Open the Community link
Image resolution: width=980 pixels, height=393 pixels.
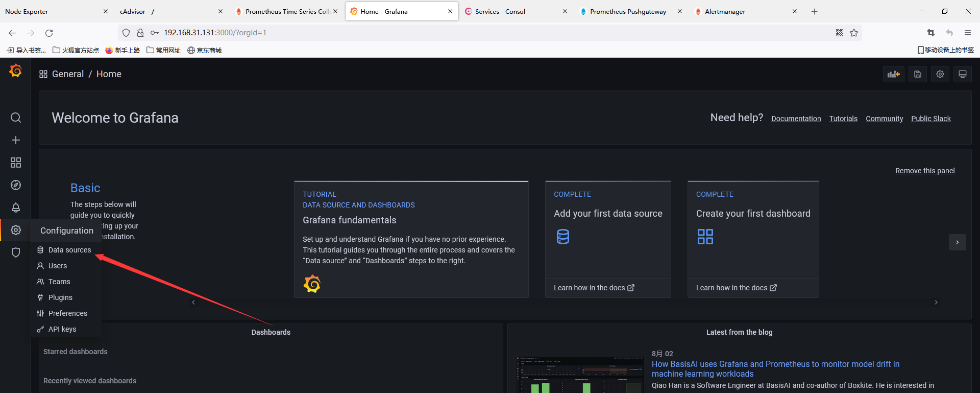(885, 119)
